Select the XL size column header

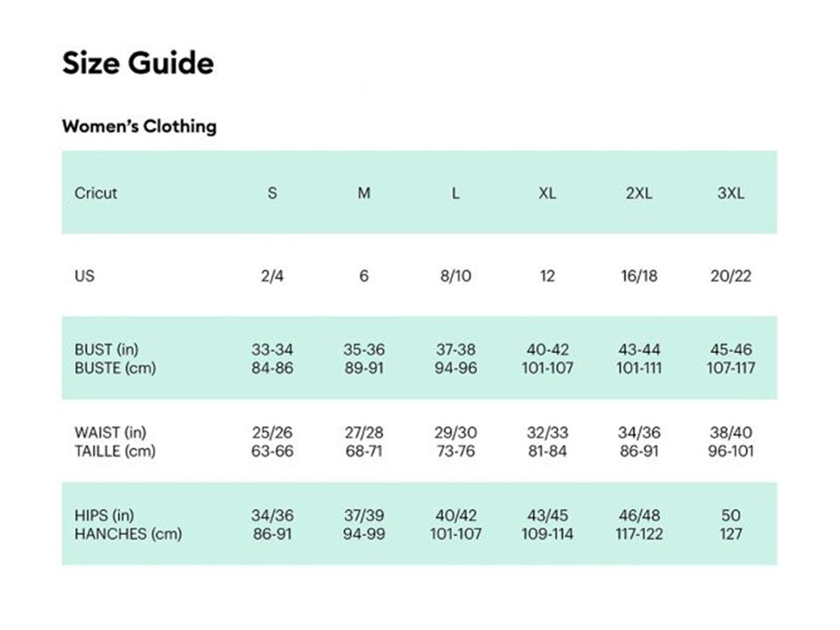(x=547, y=193)
